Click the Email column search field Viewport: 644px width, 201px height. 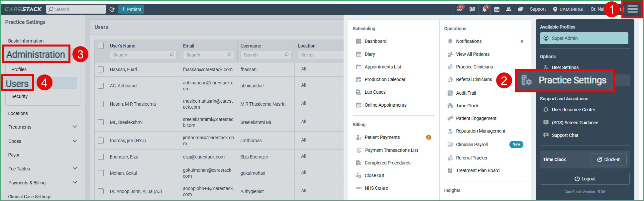point(208,55)
